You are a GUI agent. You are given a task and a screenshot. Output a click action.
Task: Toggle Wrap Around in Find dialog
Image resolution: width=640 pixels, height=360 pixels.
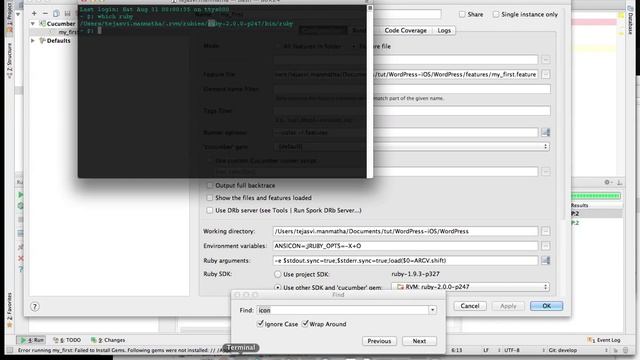[305, 324]
